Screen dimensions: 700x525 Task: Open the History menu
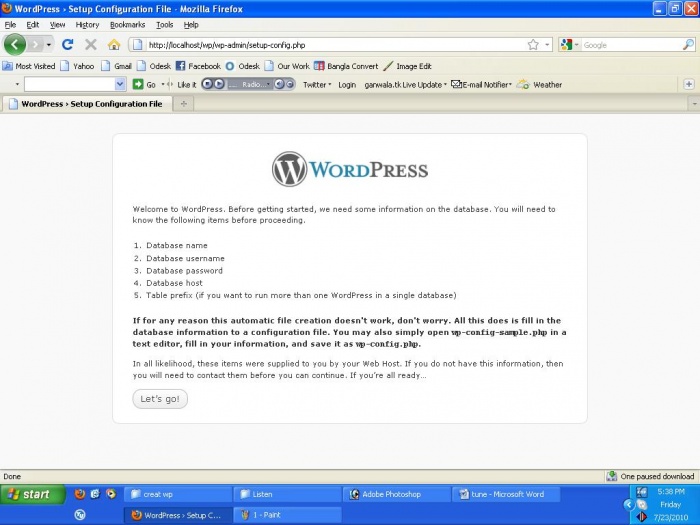pos(87,25)
